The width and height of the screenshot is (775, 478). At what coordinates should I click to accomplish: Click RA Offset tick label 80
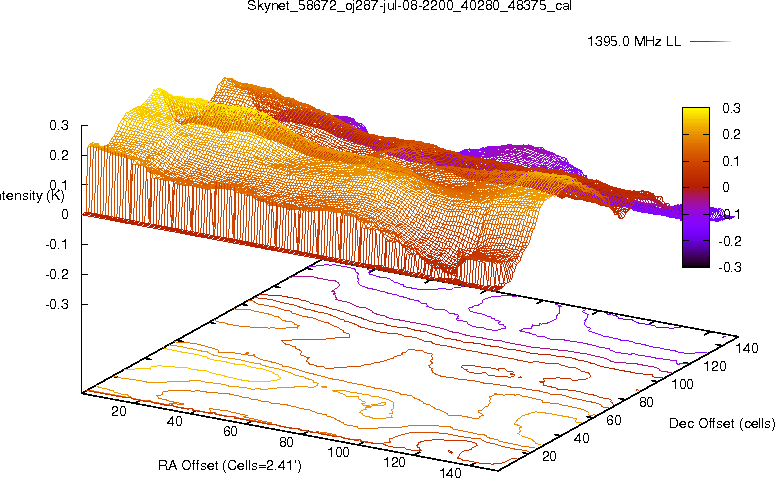pyautogui.click(x=286, y=442)
